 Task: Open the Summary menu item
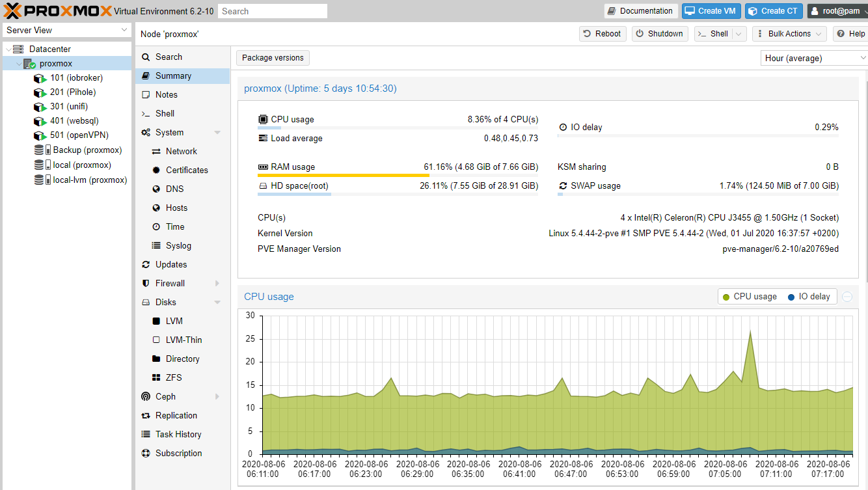click(x=183, y=75)
